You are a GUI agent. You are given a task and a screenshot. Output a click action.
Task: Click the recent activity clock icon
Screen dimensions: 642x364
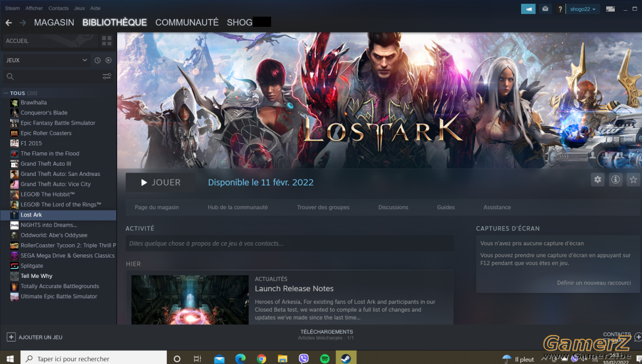point(97,60)
